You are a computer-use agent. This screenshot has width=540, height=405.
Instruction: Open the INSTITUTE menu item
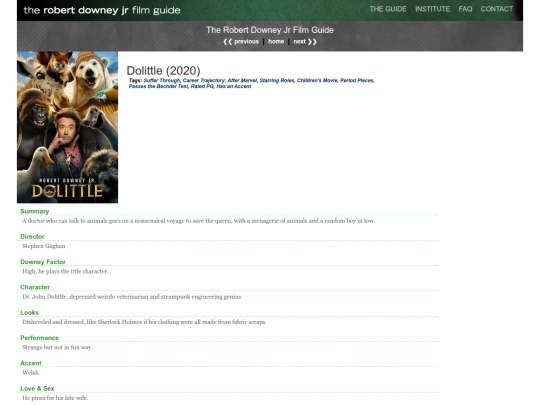432,9
